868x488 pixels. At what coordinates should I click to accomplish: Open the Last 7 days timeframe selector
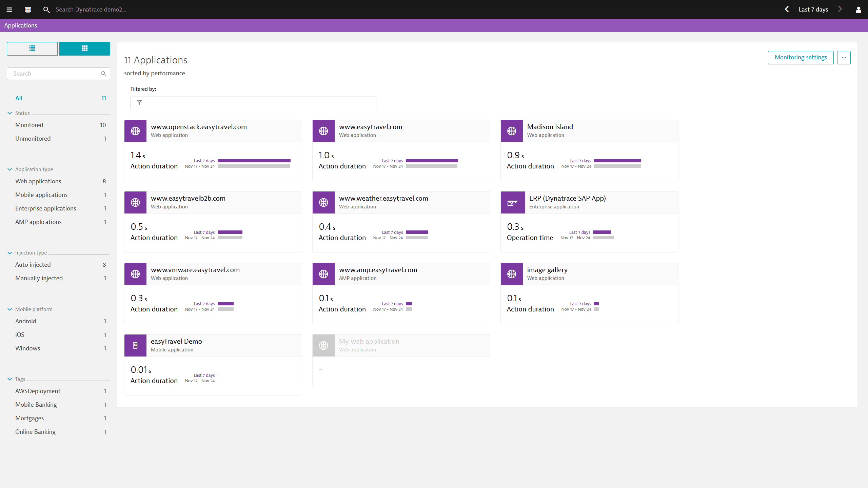(x=813, y=9)
